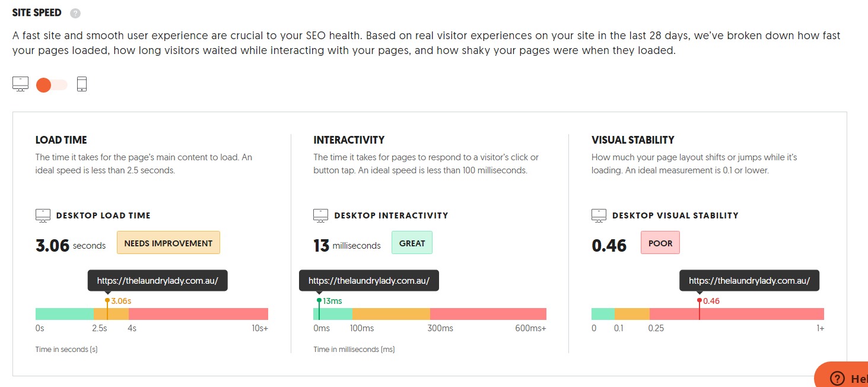The height and width of the screenshot is (387, 868).
Task: Click the Great status badge
Action: pyautogui.click(x=412, y=243)
